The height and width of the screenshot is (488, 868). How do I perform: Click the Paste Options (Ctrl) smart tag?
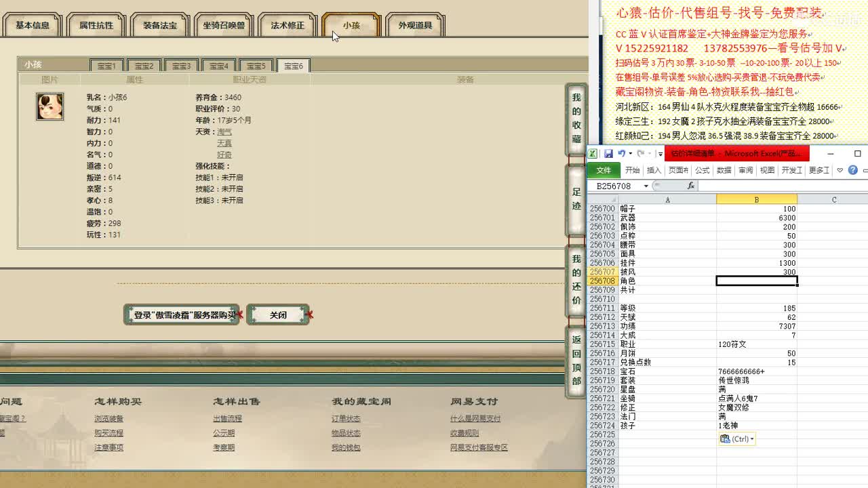pyautogui.click(x=736, y=439)
